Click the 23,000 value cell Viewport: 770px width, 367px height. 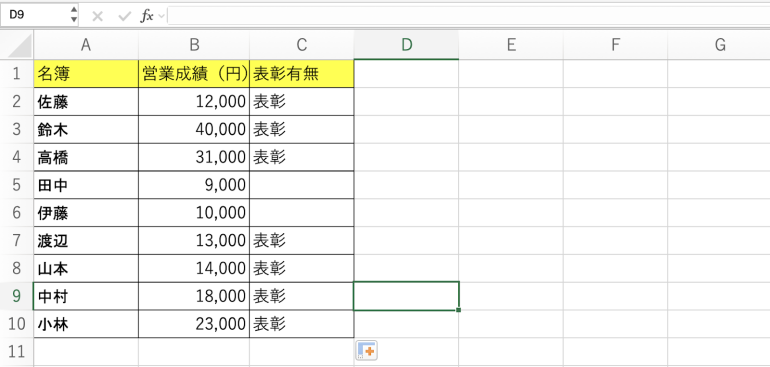pyautogui.click(x=194, y=324)
